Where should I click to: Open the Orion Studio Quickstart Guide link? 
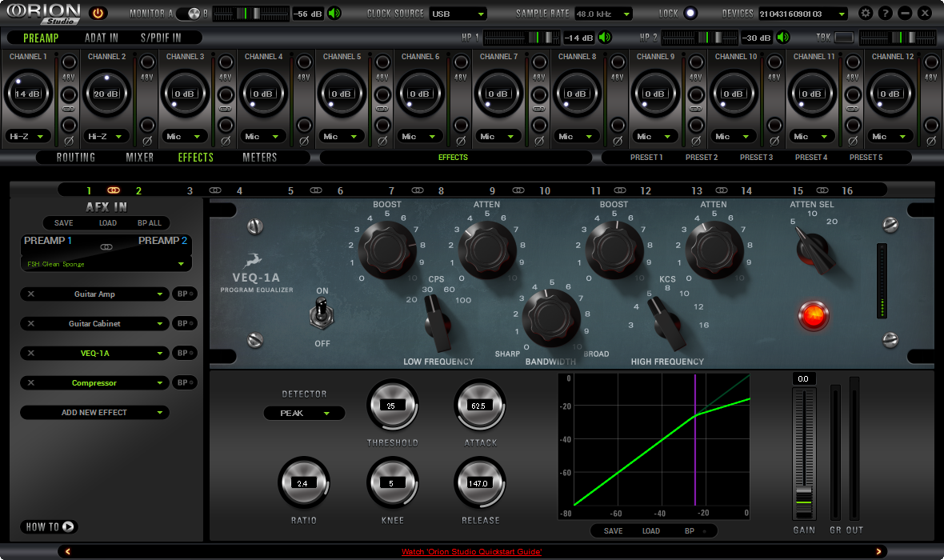coord(471,552)
